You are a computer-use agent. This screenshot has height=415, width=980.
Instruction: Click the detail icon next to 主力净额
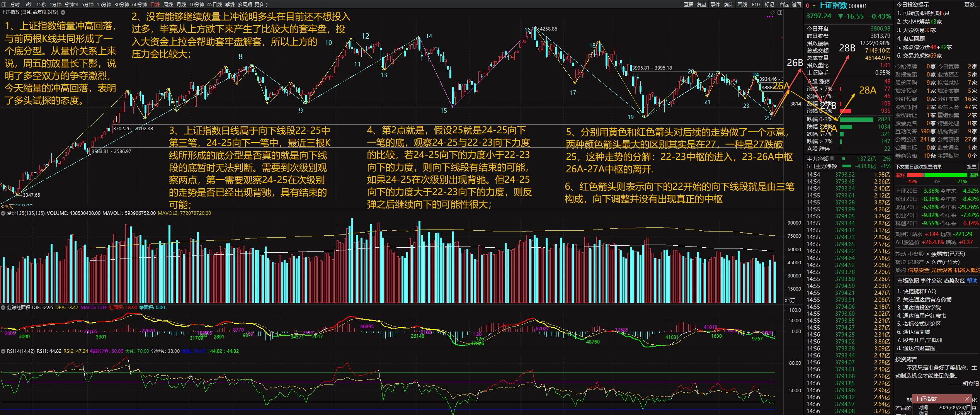click(832, 159)
